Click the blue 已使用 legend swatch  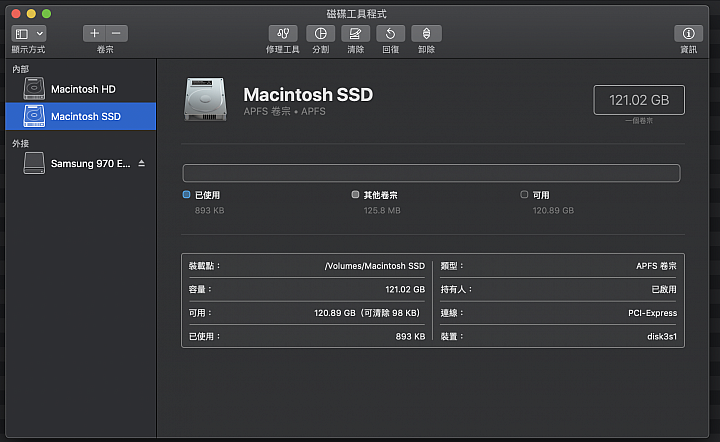point(186,195)
